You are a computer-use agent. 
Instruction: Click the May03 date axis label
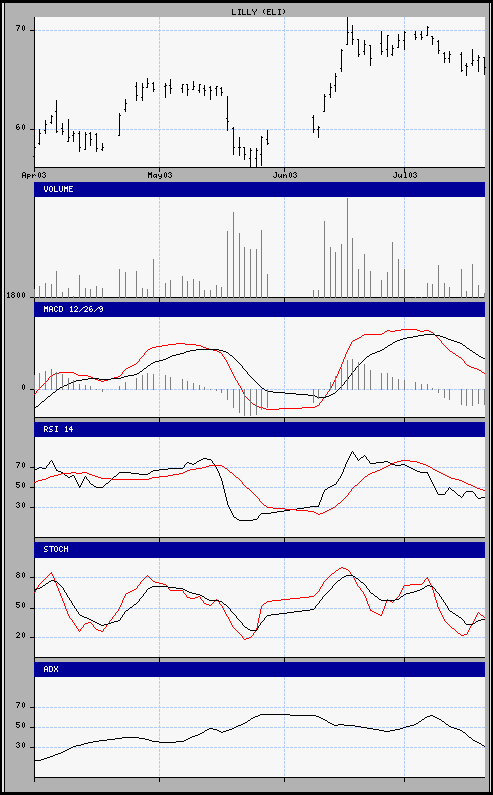159,175
